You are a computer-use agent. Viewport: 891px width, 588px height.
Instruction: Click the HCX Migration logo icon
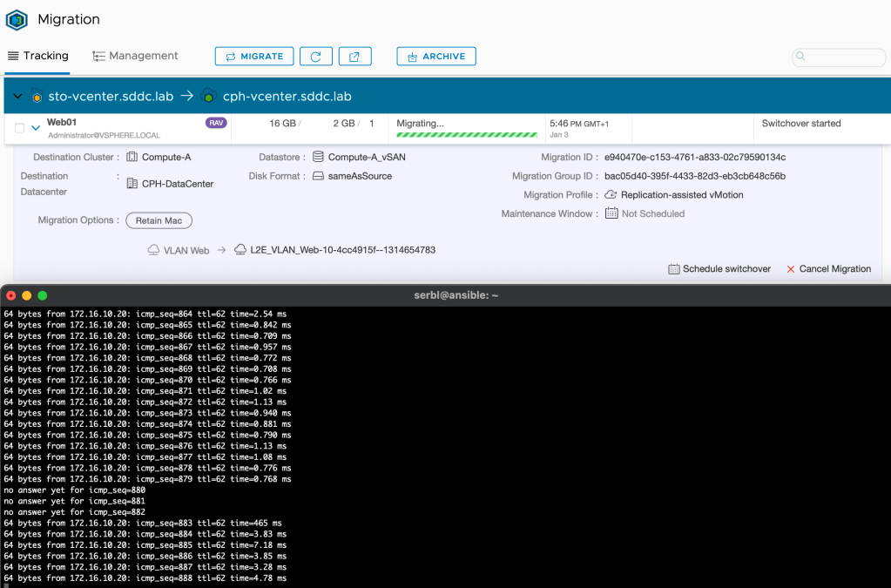tap(17, 19)
